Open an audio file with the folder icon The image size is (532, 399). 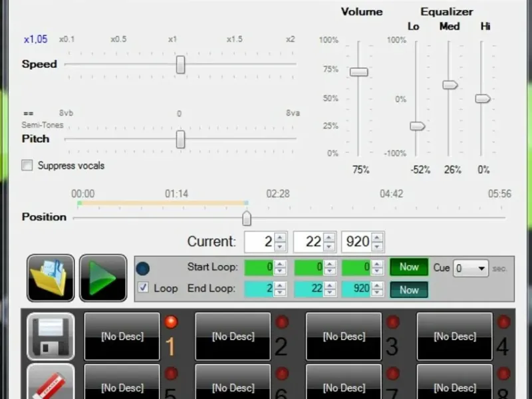tap(51, 278)
